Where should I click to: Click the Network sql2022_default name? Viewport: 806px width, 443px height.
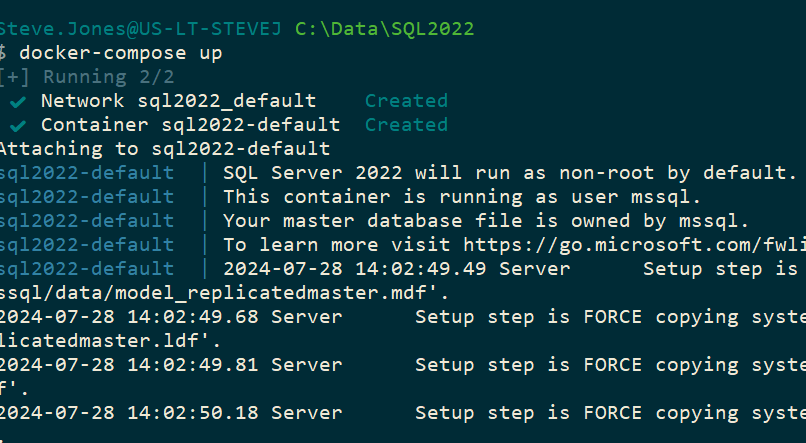pos(178,101)
